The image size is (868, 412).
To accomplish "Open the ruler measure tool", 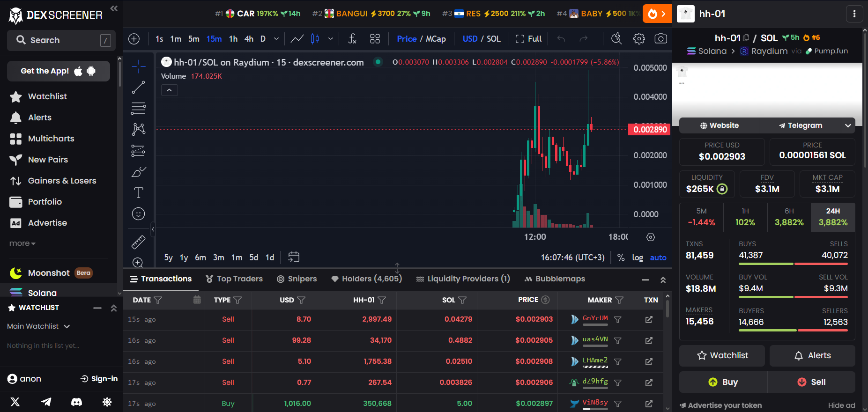I will pyautogui.click(x=138, y=242).
